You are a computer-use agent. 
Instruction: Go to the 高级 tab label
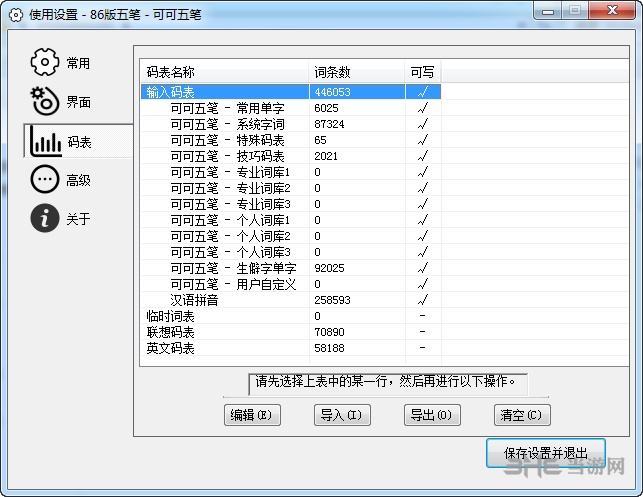coord(78,180)
